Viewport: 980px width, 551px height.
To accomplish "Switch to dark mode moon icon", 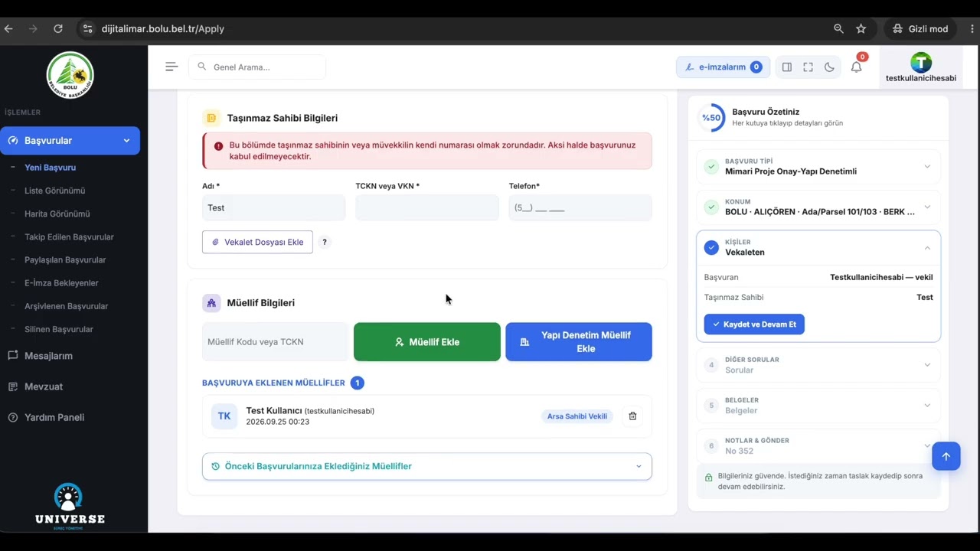I will 829,67.
